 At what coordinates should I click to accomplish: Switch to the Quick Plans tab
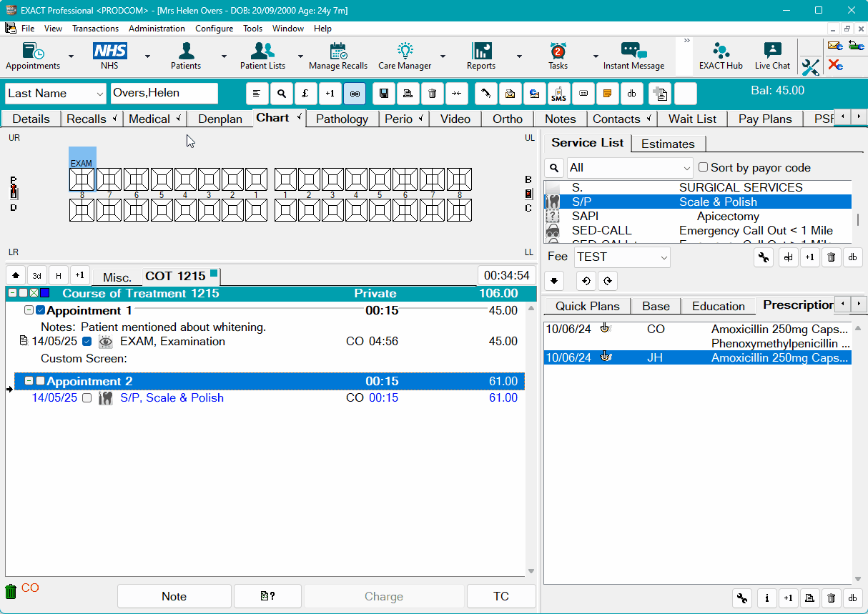coord(587,306)
